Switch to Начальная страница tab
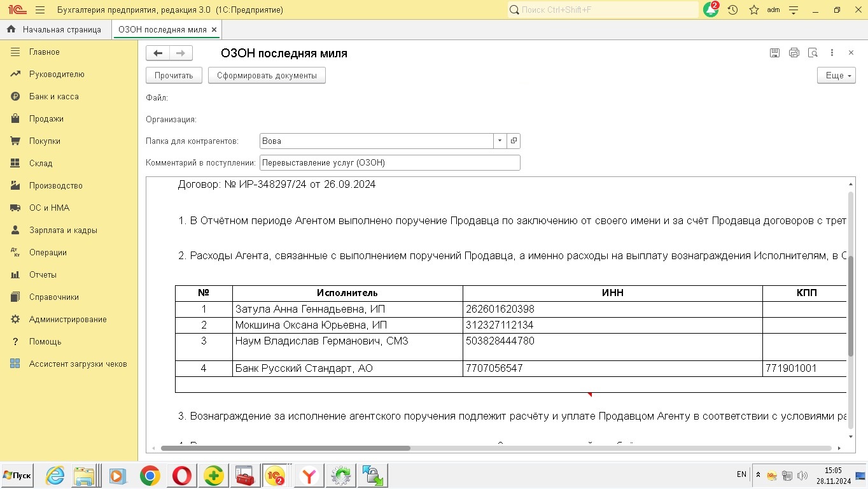The image size is (868, 489). click(55, 29)
